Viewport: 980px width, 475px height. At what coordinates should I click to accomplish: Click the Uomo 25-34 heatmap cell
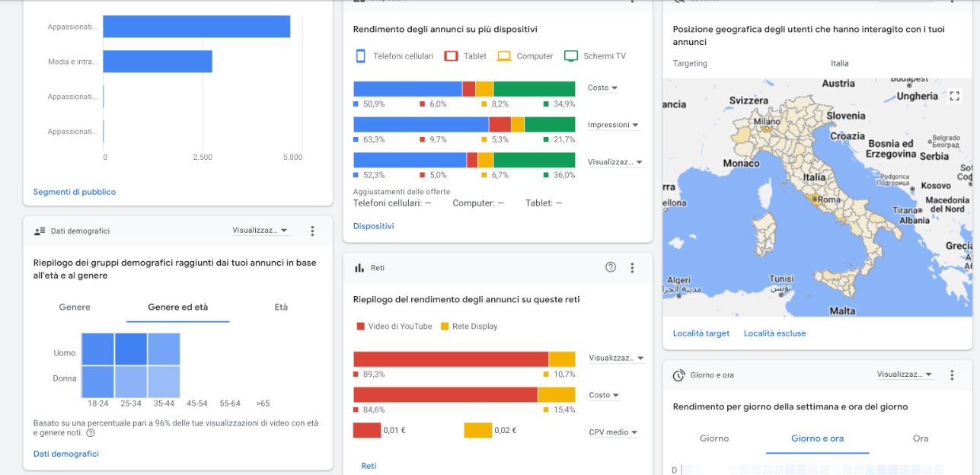[x=131, y=349]
